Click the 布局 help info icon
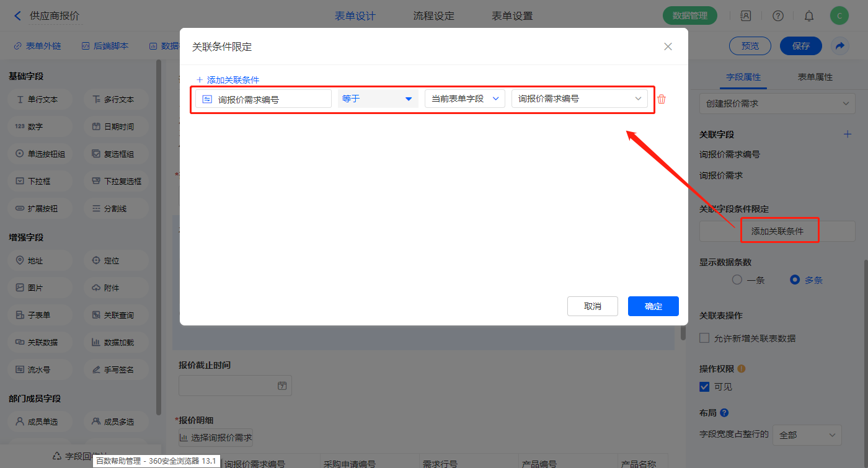This screenshot has height=468, width=868. click(724, 413)
